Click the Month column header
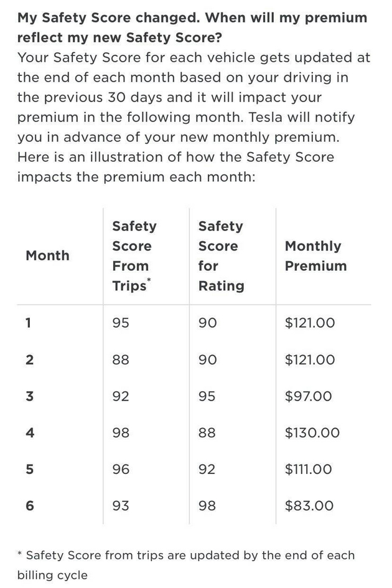392x588 pixels. pos(47,255)
